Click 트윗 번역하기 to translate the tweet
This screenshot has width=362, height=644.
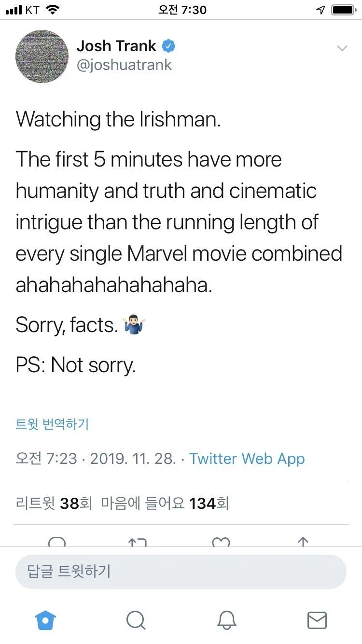52,423
